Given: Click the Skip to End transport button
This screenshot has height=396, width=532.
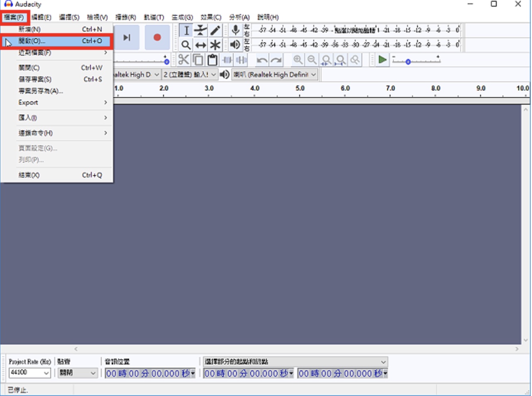Looking at the screenshot, I should (126, 38).
